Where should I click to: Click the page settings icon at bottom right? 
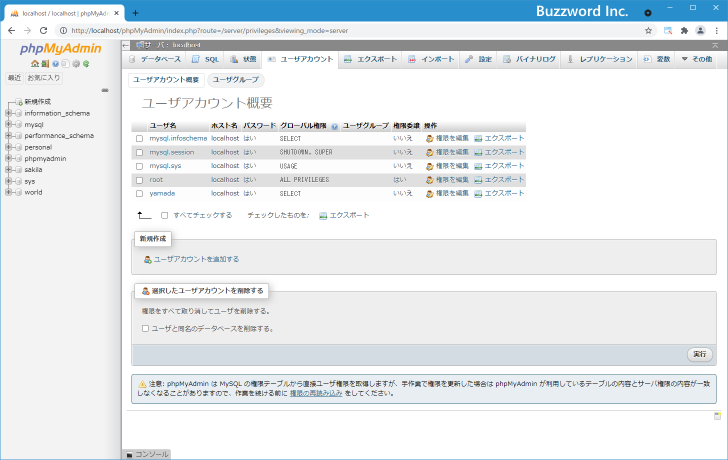pos(717,415)
